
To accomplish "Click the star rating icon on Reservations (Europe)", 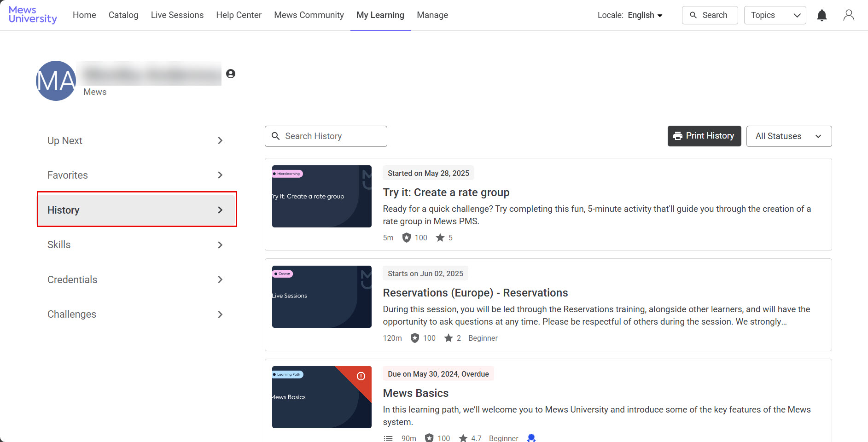I will coord(449,338).
